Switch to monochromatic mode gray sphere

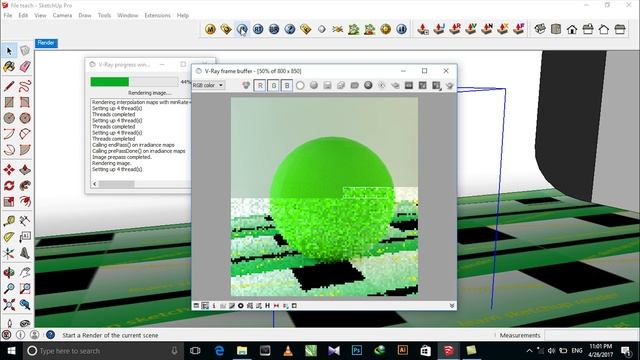click(314, 85)
